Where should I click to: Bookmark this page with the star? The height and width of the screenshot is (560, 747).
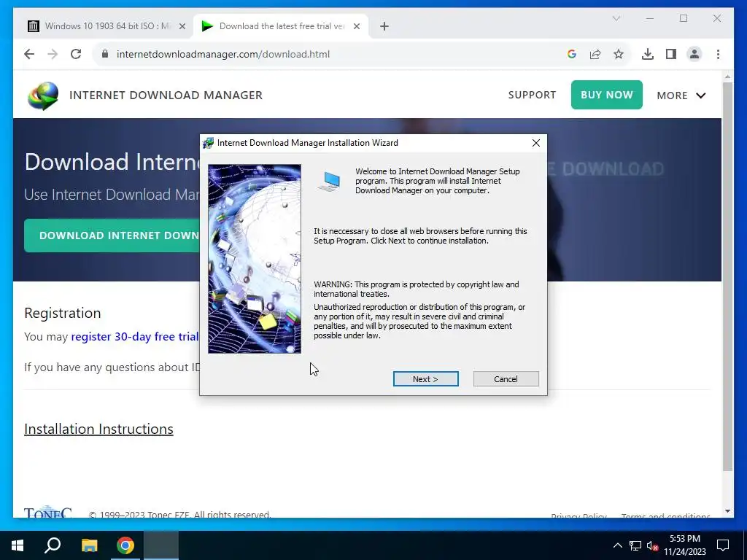point(619,54)
